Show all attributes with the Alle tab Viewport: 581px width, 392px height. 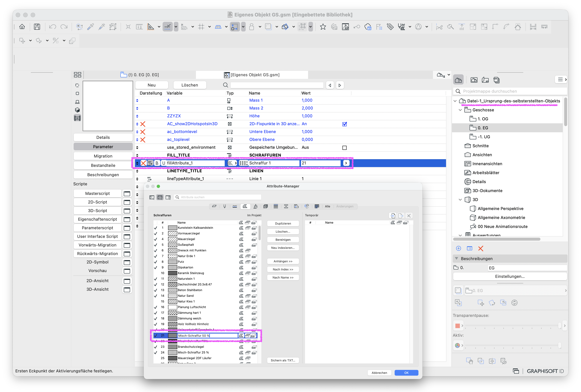pos(327,206)
